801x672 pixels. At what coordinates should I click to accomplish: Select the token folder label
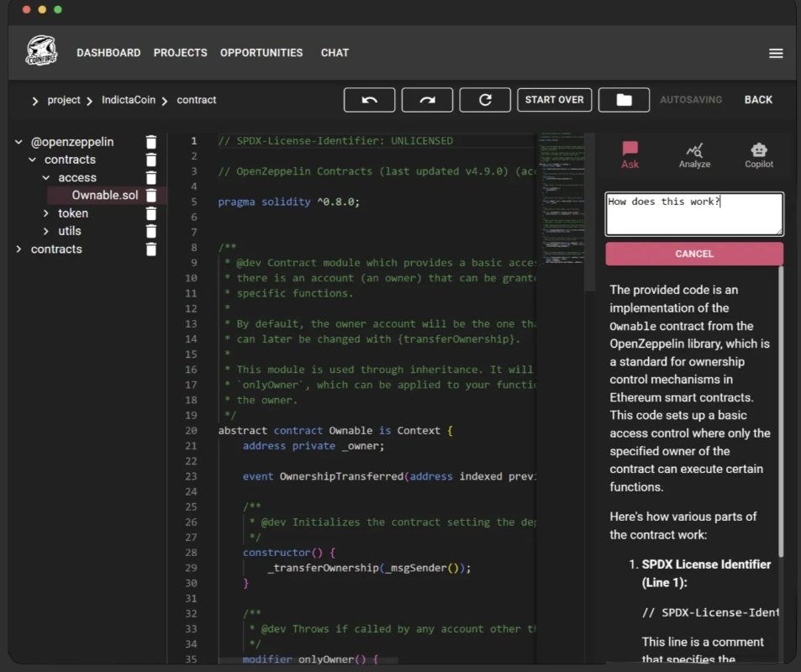[73, 213]
